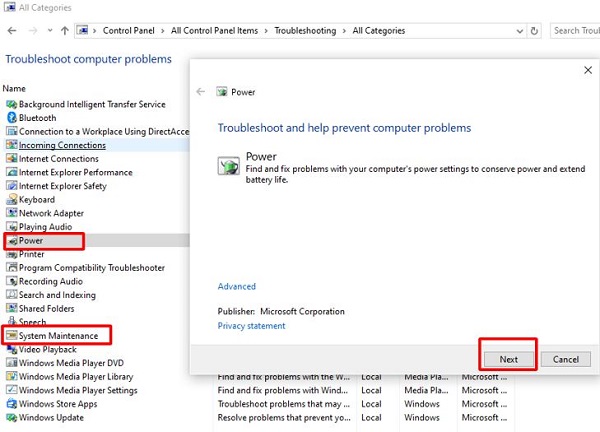This screenshot has width=600, height=432.
Task: Click the Windows Media Player DVD icon
Action: click(12, 363)
